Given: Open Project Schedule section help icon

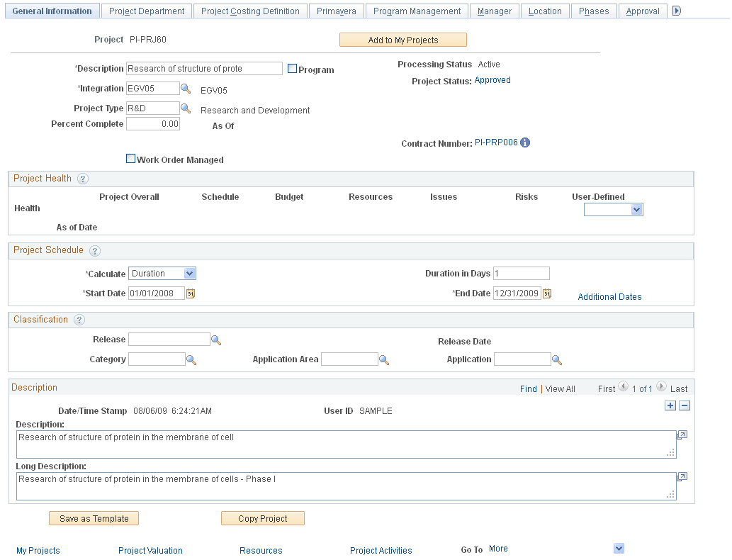Looking at the screenshot, I should [x=95, y=250].
